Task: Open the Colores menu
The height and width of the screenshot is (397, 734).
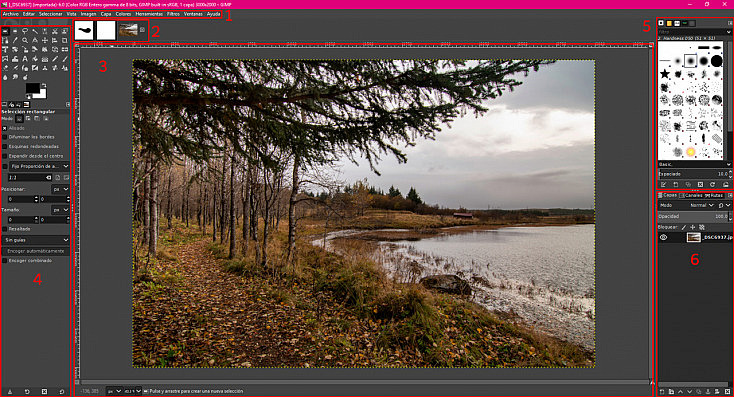Action: pyautogui.click(x=124, y=14)
